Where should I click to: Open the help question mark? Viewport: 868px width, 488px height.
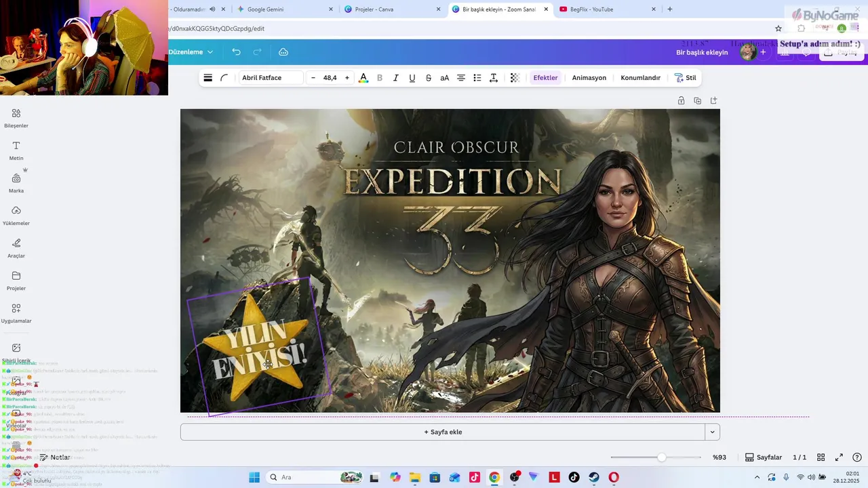(x=857, y=457)
